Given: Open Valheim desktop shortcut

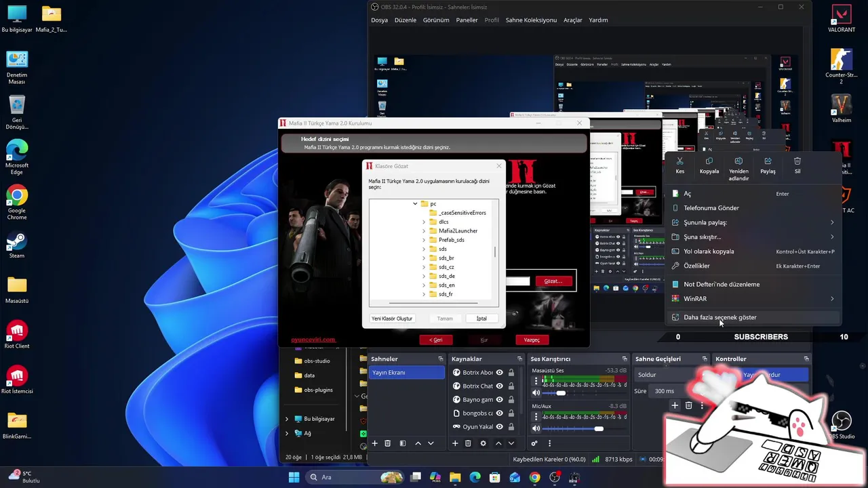Looking at the screenshot, I should click(842, 108).
